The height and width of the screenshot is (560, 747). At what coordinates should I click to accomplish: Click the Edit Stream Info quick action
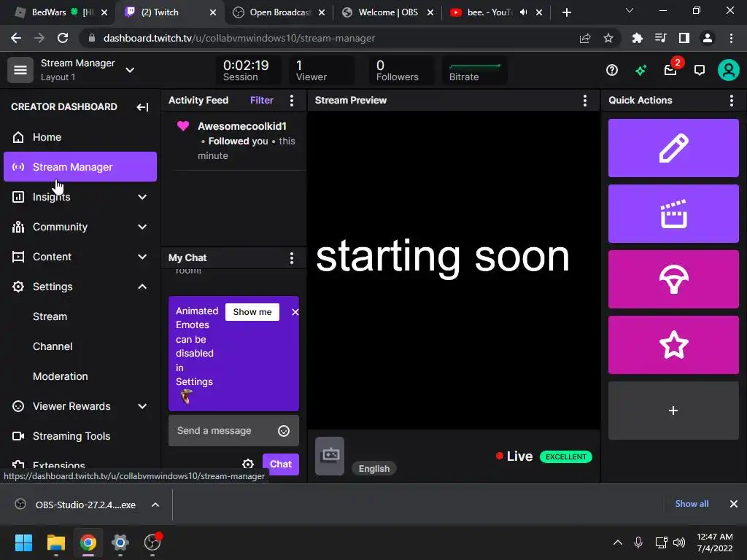coord(673,148)
